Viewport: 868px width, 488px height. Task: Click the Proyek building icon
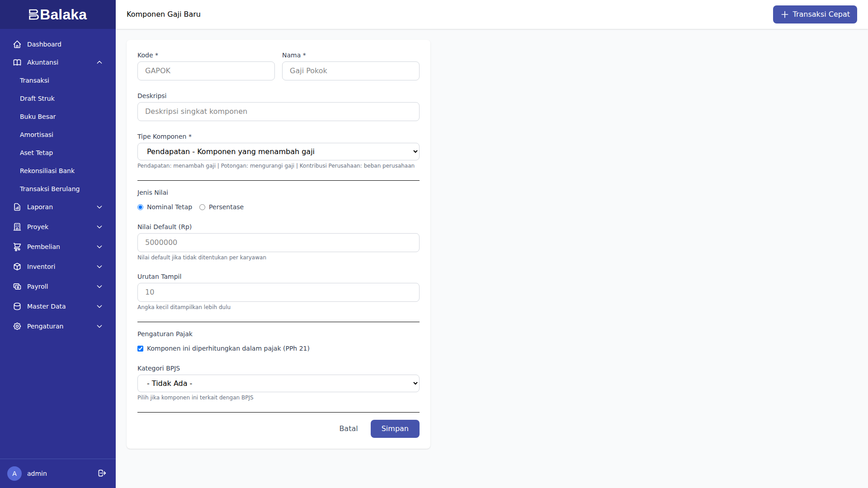pos(17,227)
